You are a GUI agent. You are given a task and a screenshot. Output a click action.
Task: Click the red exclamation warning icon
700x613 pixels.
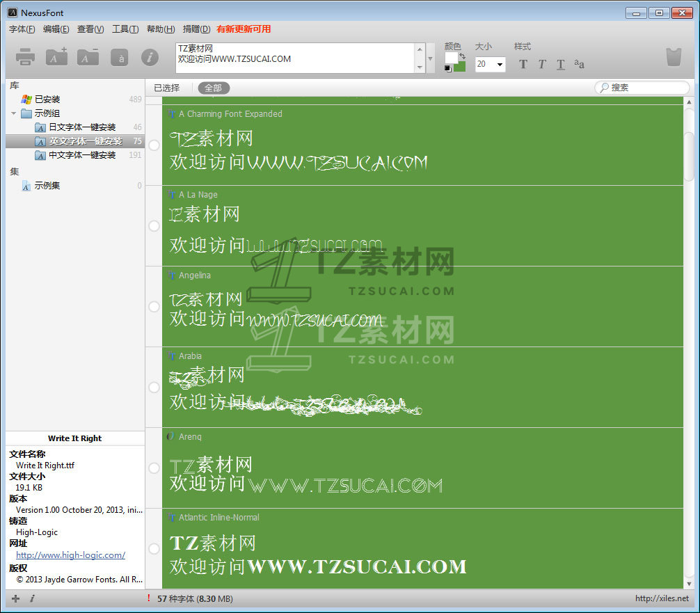149,598
